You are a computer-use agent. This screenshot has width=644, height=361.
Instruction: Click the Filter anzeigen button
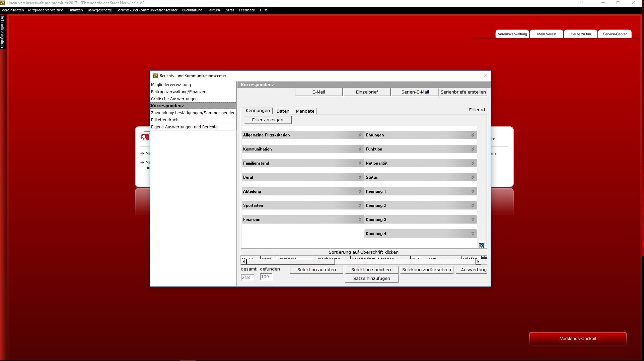coord(267,120)
